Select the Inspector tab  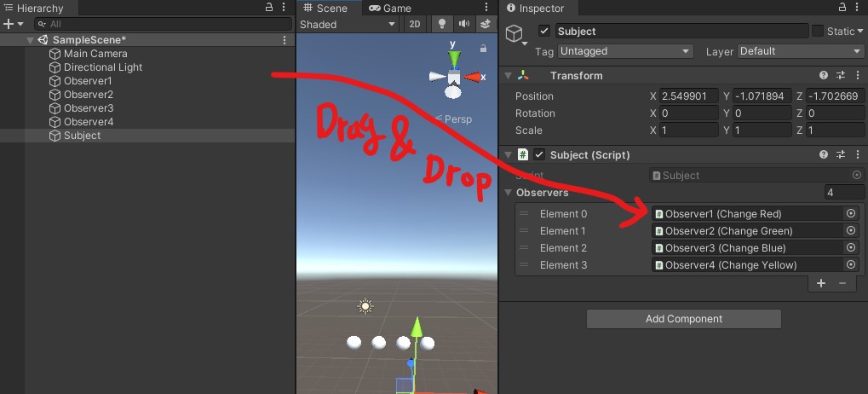pyautogui.click(x=536, y=9)
